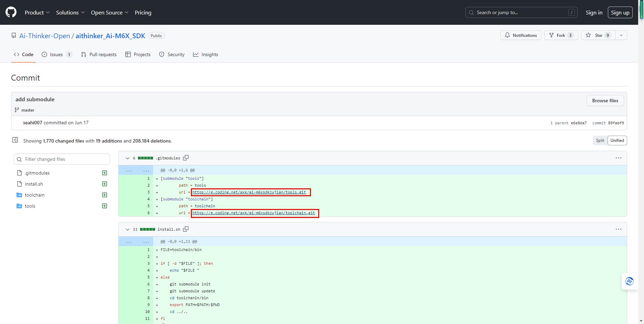
Task: Click the added icon beside install.sh
Action: coord(105,184)
